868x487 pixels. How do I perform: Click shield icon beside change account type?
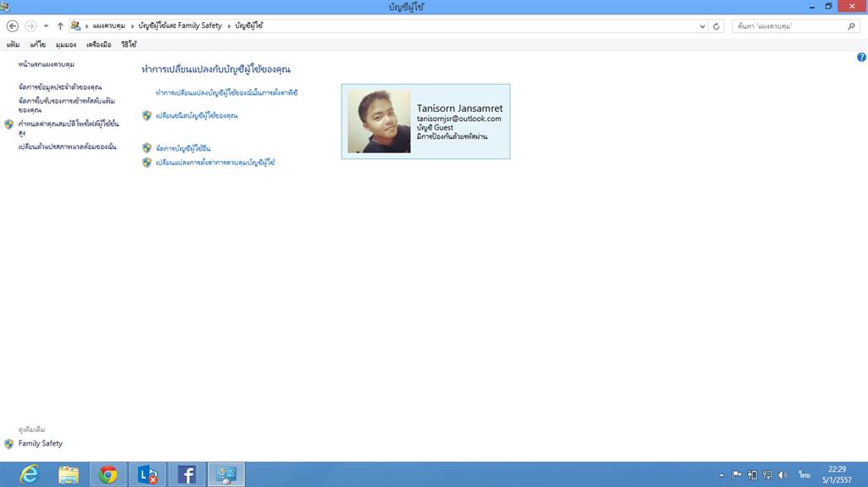147,115
